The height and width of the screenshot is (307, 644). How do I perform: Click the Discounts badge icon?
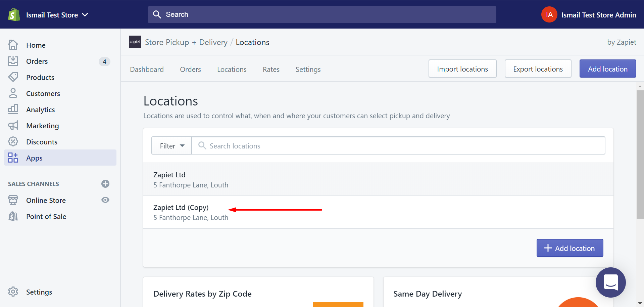click(13, 141)
